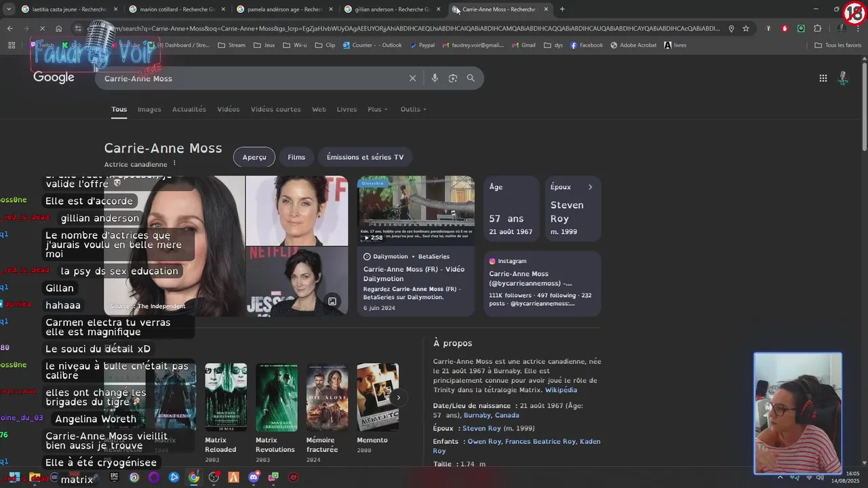
Task: Open the Paypal bookmark
Action: (x=422, y=45)
